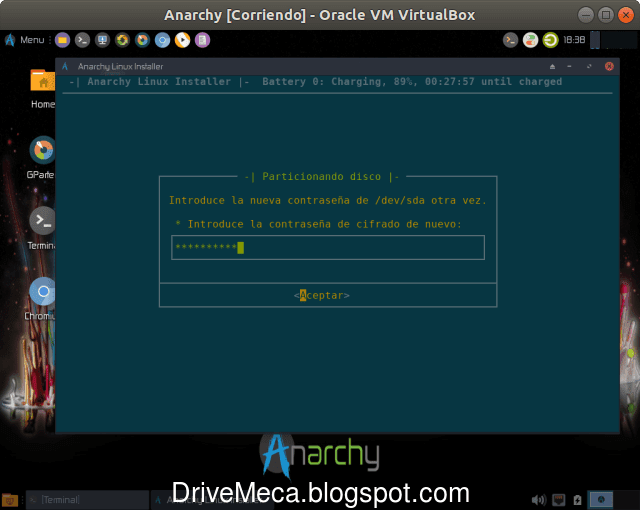This screenshot has height=510, width=640.
Task: Click the show desktop icon in the bottom taskbar
Action: point(10,500)
